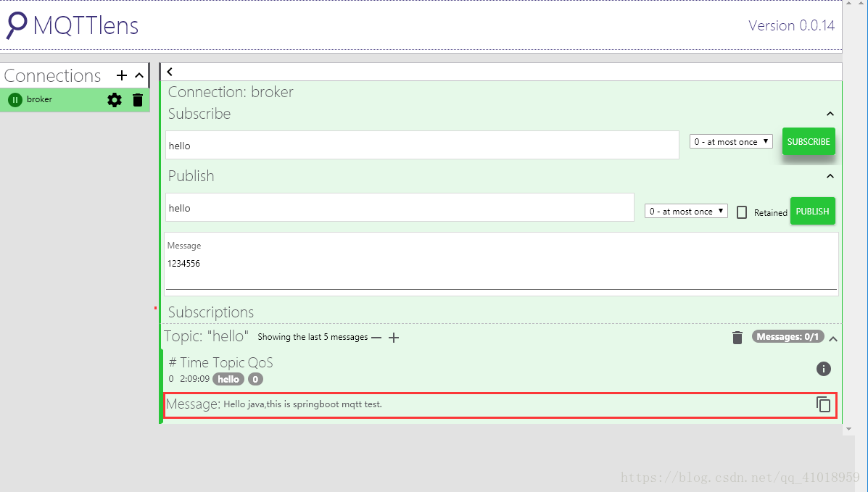
Task: Increase shown messages with plus icon
Action: 394,337
